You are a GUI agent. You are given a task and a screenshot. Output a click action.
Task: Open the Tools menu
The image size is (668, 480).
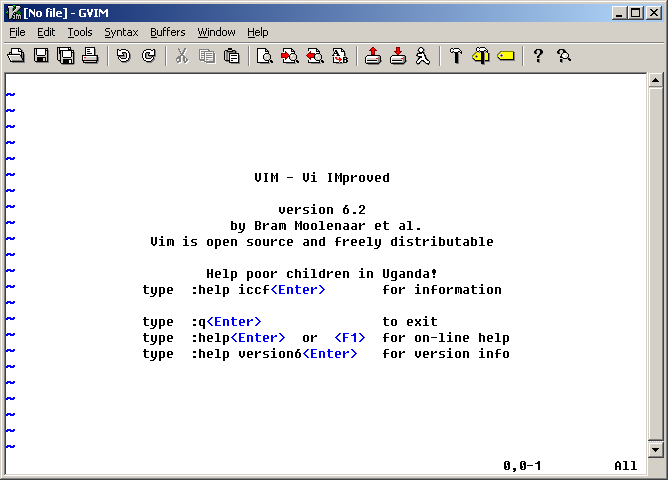click(x=80, y=32)
